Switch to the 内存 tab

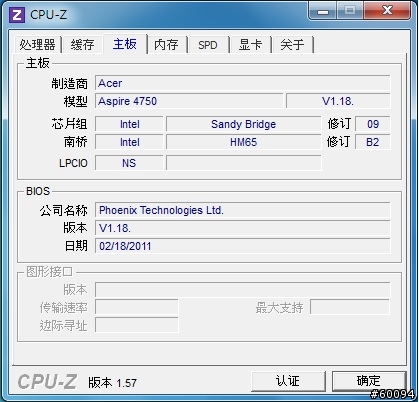click(x=166, y=44)
